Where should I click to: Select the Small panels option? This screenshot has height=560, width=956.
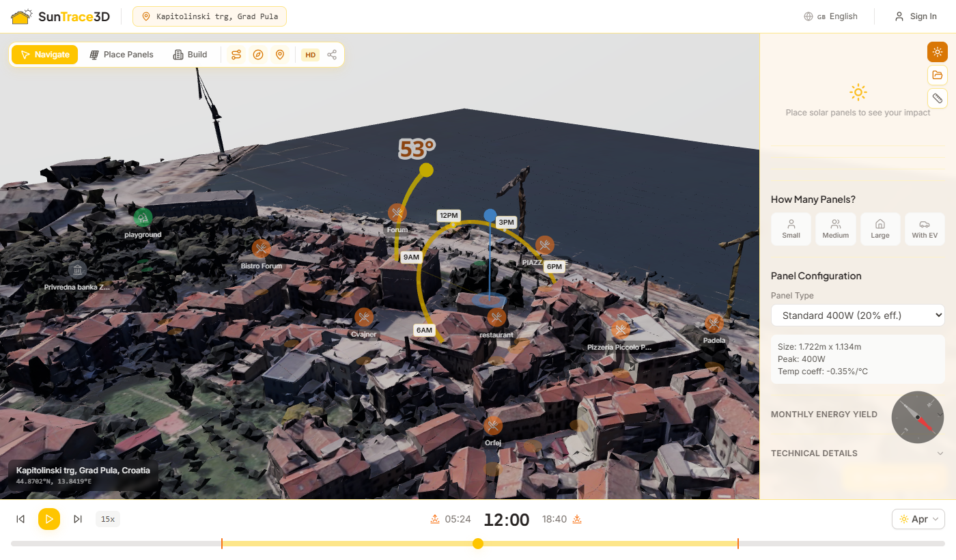(x=791, y=229)
